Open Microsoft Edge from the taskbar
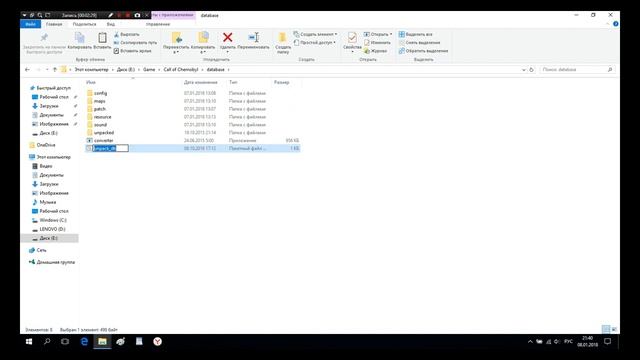This screenshot has height=360, width=640. tap(84, 342)
